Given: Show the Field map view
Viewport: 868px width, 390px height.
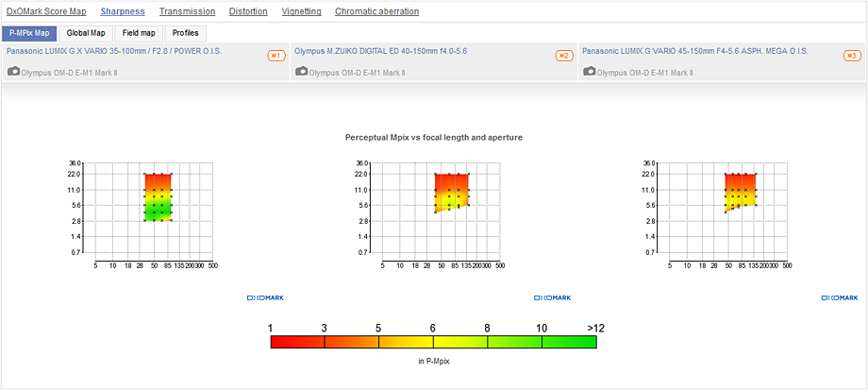Looking at the screenshot, I should 139,33.
